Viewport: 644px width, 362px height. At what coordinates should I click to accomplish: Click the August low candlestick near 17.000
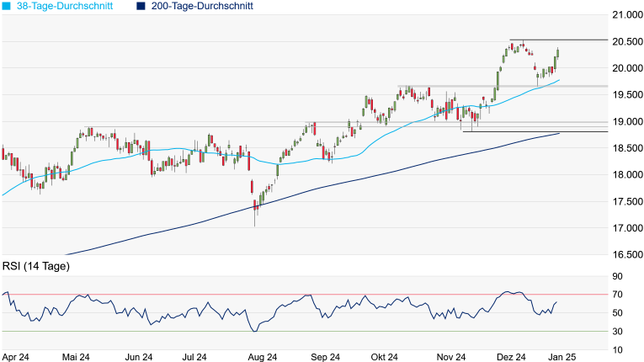click(x=254, y=215)
